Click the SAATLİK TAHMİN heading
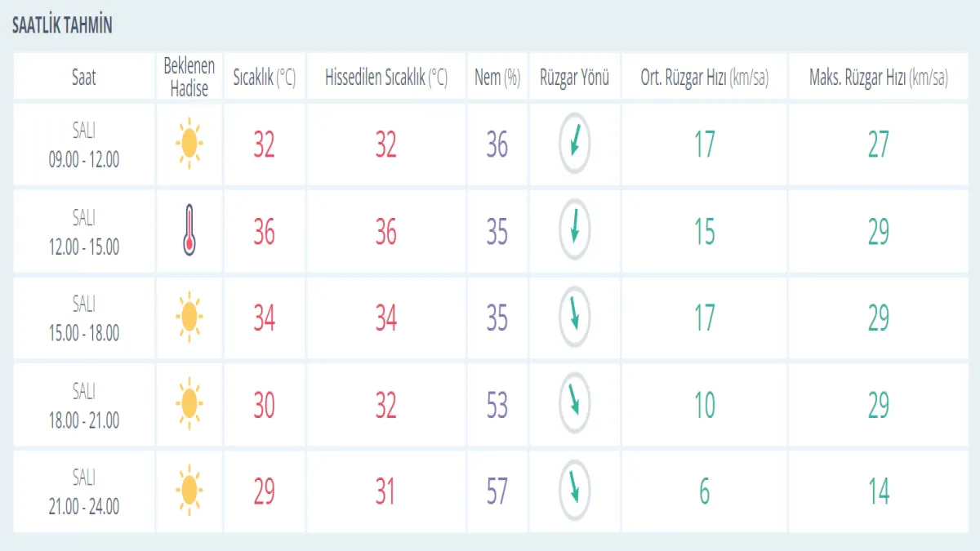The height and width of the screenshot is (551, 980). [62, 26]
